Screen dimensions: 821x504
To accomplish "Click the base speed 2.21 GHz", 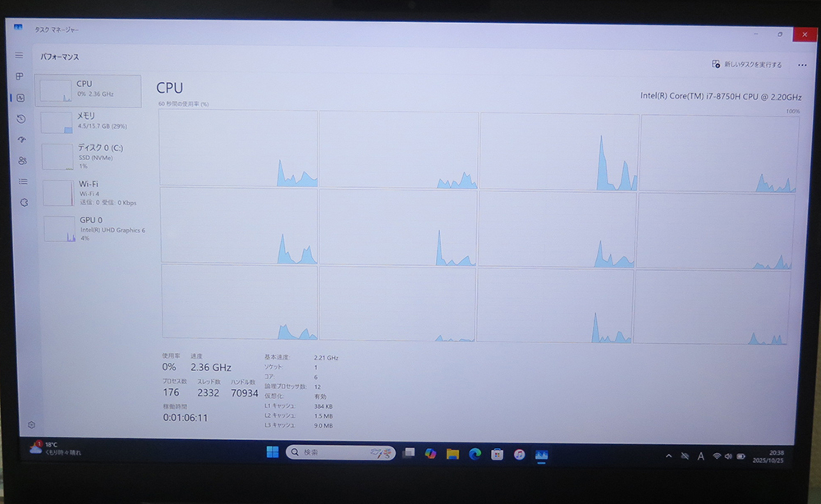I will coord(326,358).
